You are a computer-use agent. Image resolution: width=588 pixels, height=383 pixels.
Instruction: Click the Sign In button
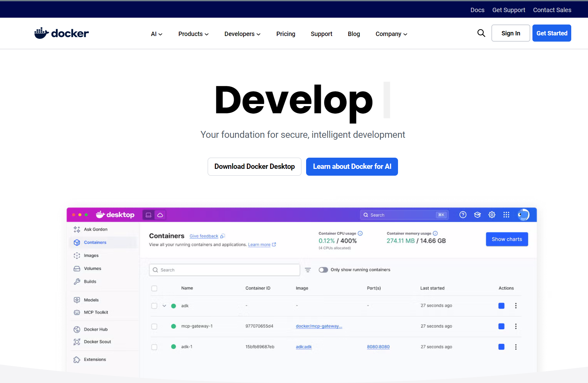point(511,33)
